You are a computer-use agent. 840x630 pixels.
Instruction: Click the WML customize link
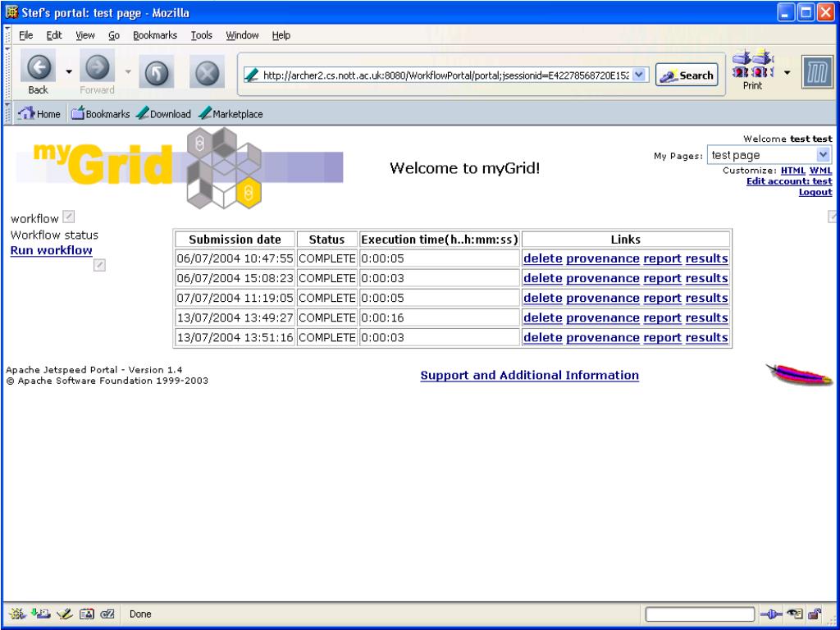pos(820,171)
